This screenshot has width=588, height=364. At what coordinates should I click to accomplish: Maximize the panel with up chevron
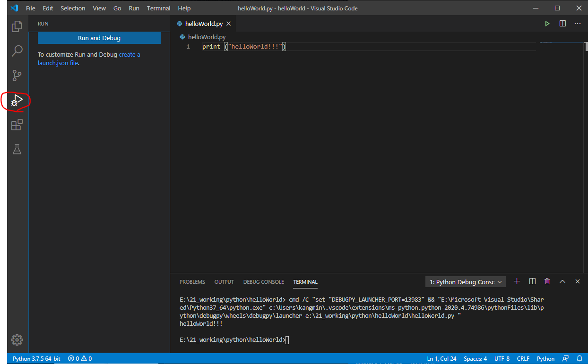[562, 281]
